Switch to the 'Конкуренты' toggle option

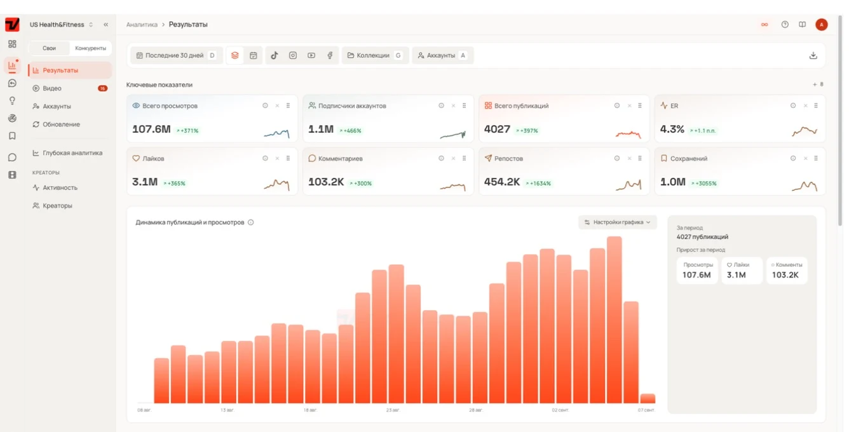[90, 48]
